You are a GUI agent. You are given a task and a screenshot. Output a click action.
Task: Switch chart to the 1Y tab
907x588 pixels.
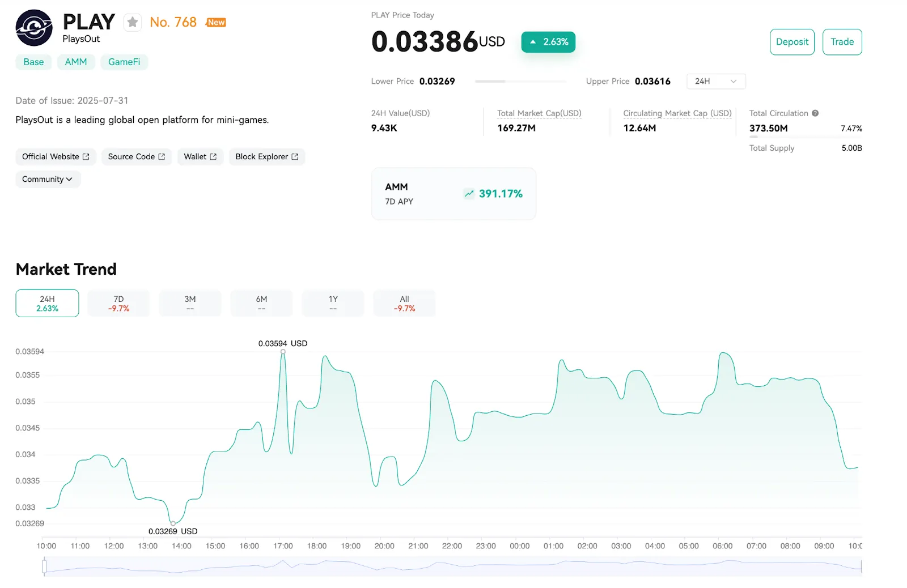(333, 303)
